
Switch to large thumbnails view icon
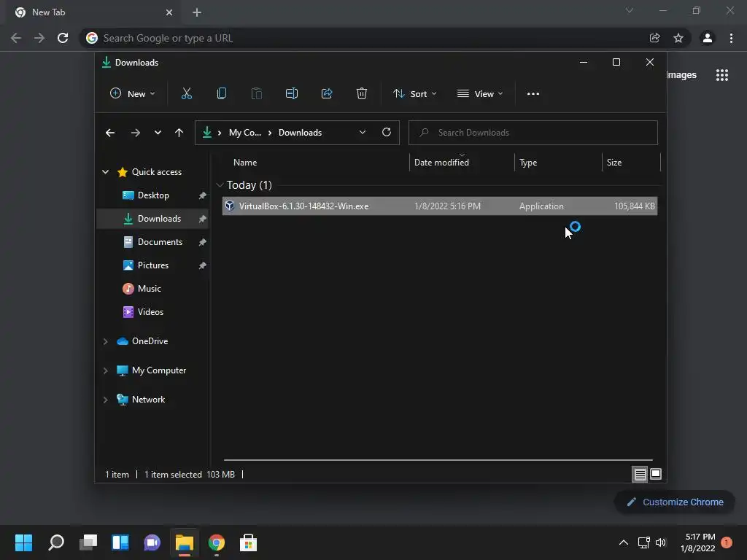656,474
